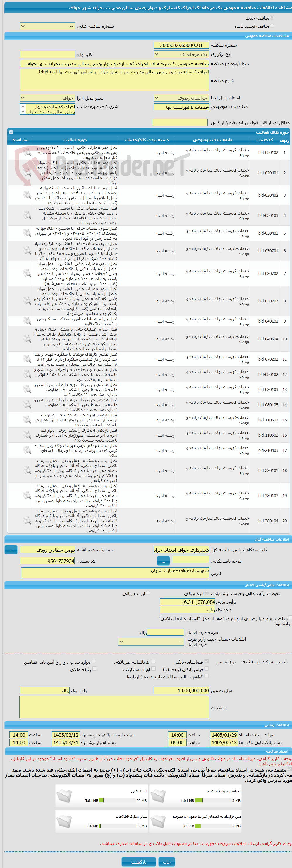This screenshot has width=292, height=868.
Task: Click the اسناد فنی size progress bar
Action: coord(117,800)
